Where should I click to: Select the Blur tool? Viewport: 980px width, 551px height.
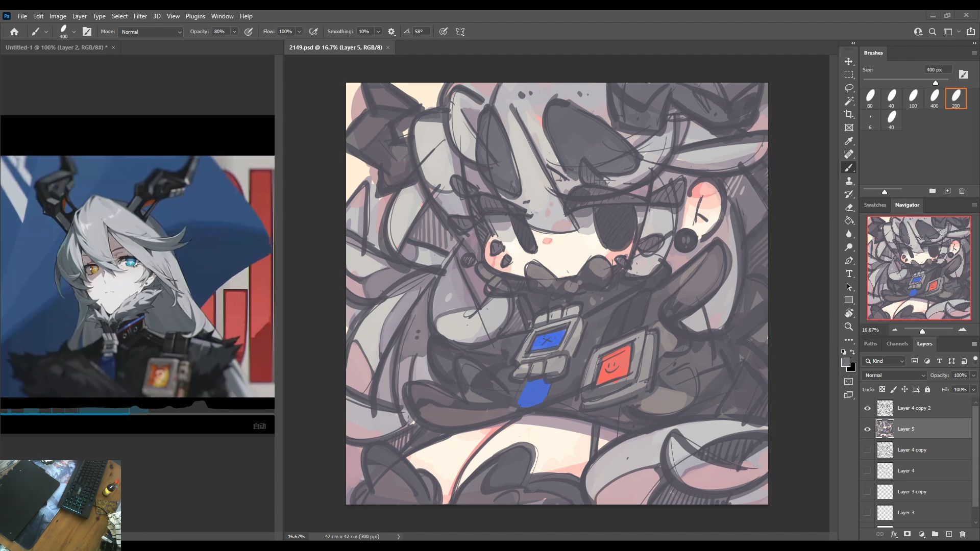849,234
